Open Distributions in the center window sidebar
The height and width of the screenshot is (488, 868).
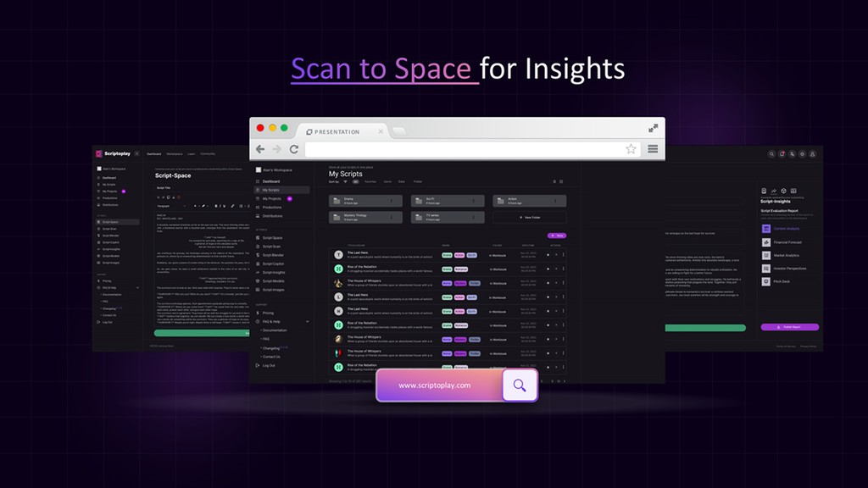pyautogui.click(x=272, y=216)
